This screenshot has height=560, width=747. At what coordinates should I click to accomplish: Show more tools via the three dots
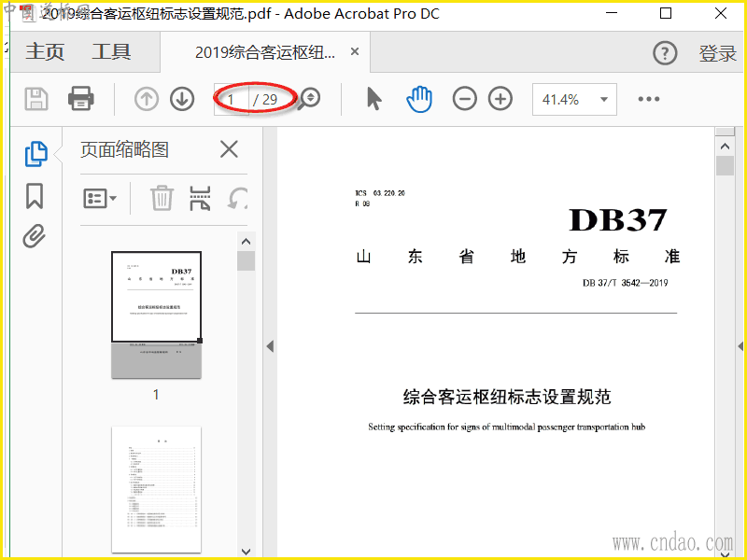[x=649, y=99]
